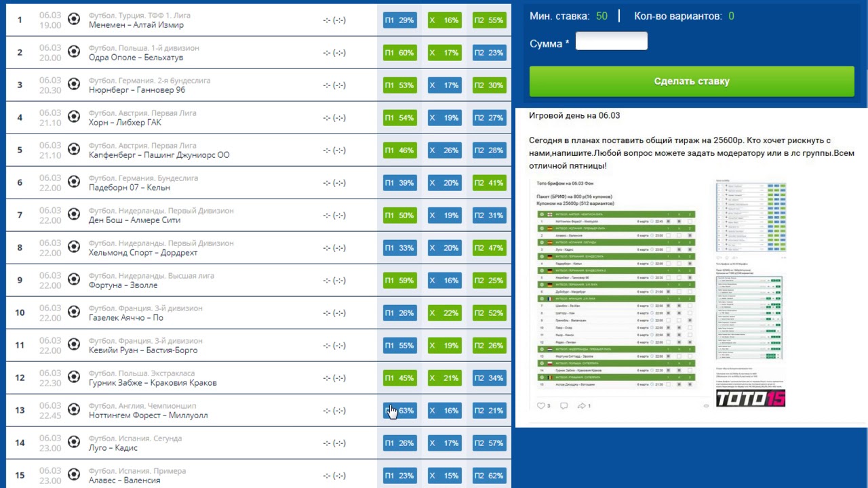868x488 pixels.
Task: Toggle П1 55% for Кевийи Руан – Бастия-Борго
Action: click(399, 346)
